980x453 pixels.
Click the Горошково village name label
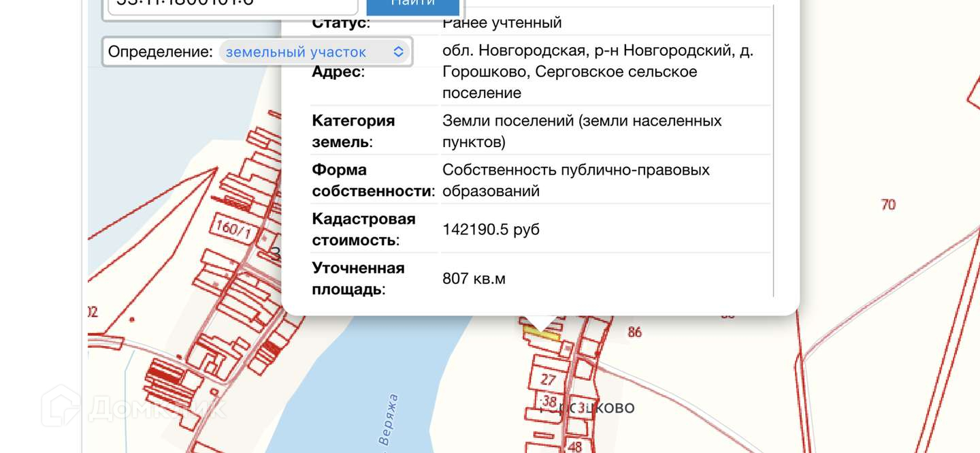click(587, 408)
